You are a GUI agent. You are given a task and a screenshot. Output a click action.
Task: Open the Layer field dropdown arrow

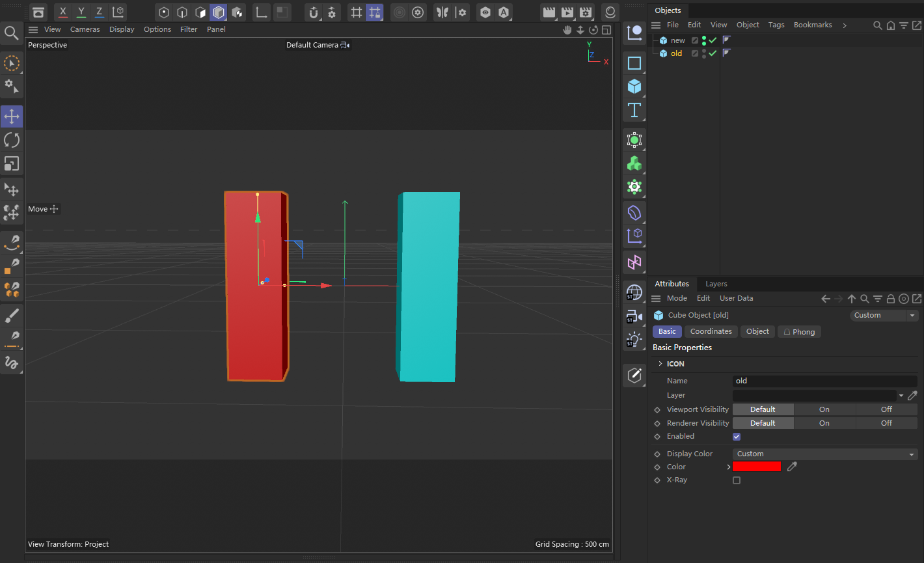tap(901, 396)
